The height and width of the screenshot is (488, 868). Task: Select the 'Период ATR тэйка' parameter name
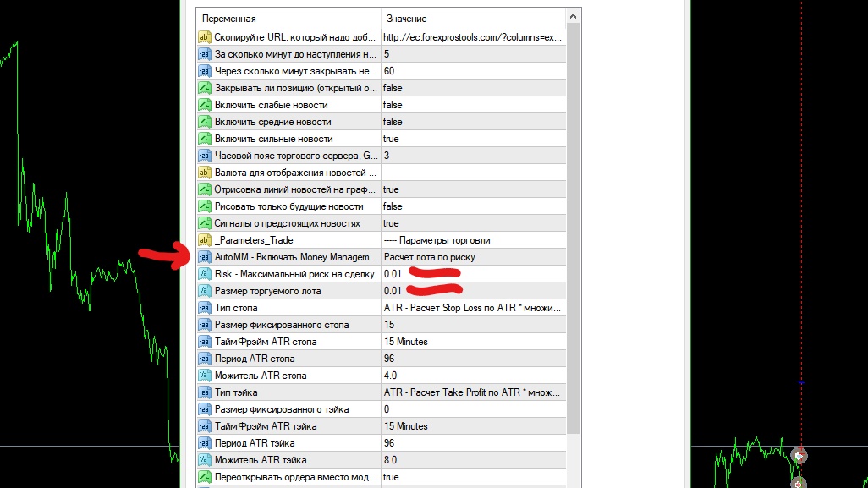[255, 443]
